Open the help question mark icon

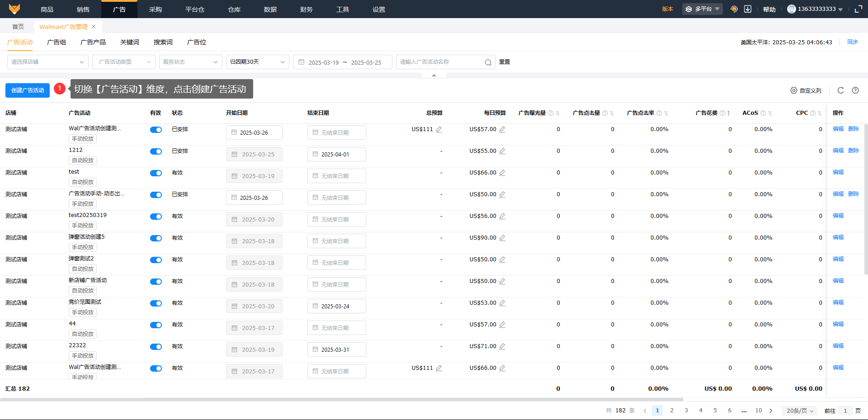click(855, 90)
